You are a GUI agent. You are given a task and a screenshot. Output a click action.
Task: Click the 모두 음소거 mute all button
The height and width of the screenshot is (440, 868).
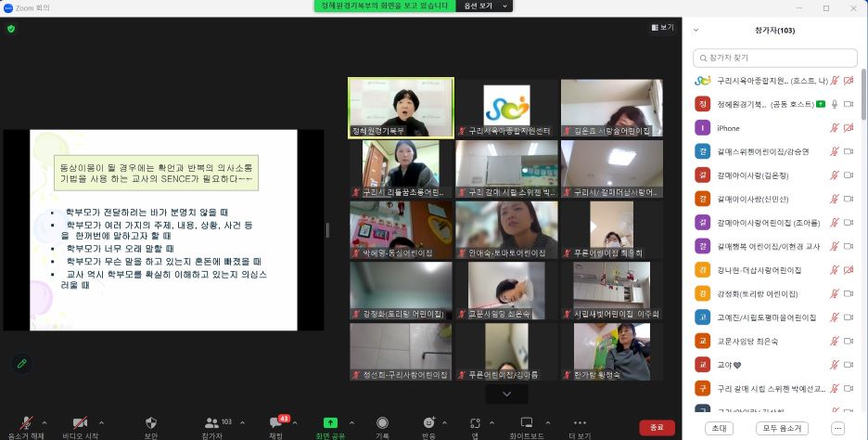click(782, 428)
